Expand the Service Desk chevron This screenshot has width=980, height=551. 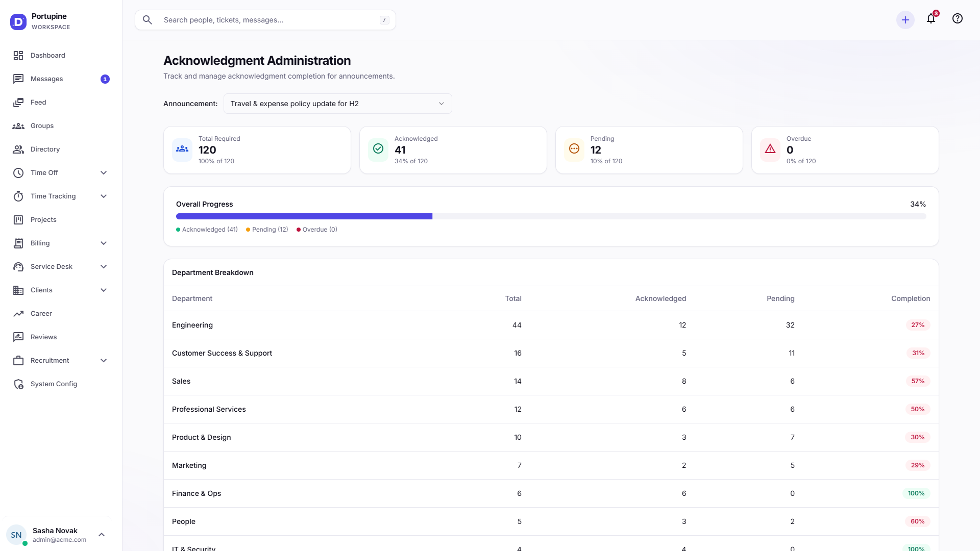(x=104, y=267)
